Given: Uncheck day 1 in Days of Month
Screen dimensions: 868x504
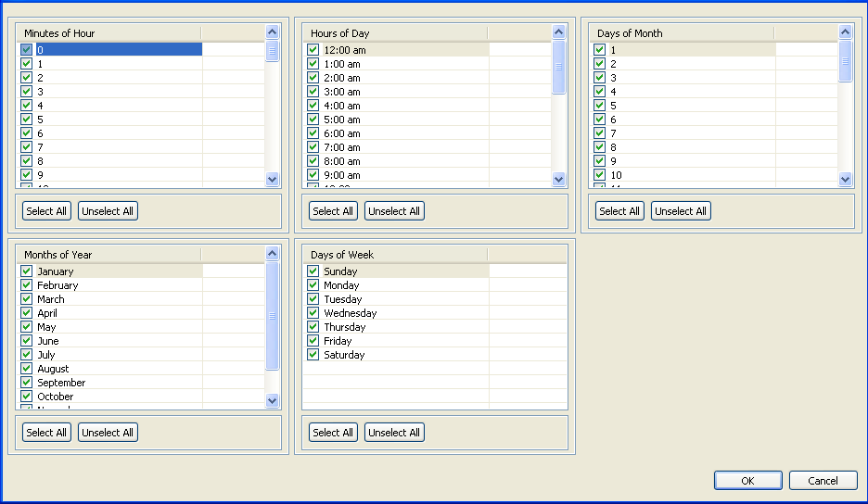Looking at the screenshot, I should click(599, 49).
